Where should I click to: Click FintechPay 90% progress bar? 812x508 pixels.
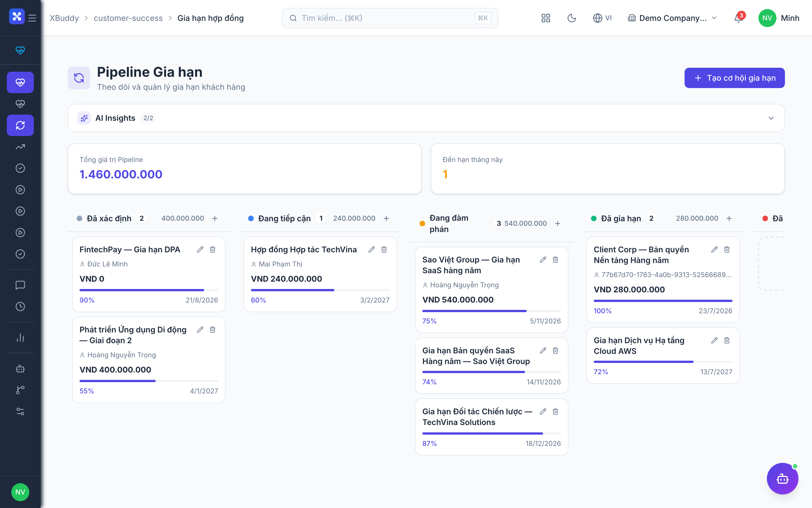coord(149,290)
